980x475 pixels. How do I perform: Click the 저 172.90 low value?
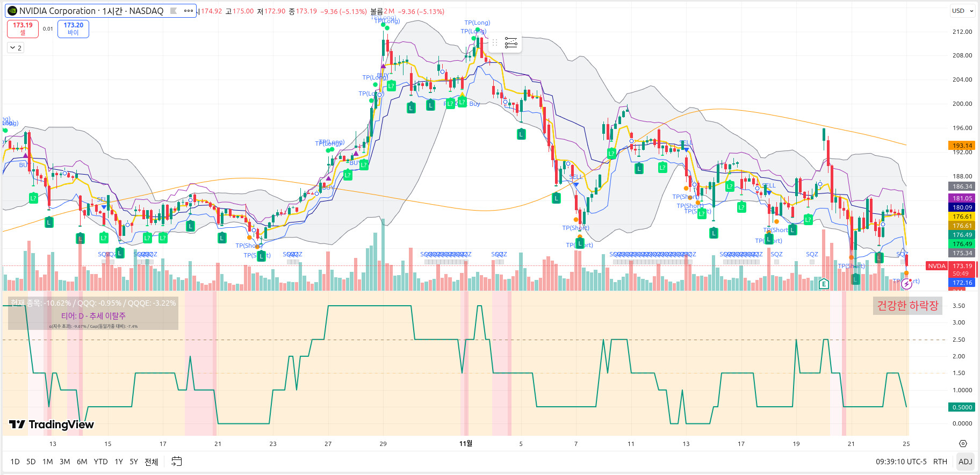pyautogui.click(x=271, y=11)
